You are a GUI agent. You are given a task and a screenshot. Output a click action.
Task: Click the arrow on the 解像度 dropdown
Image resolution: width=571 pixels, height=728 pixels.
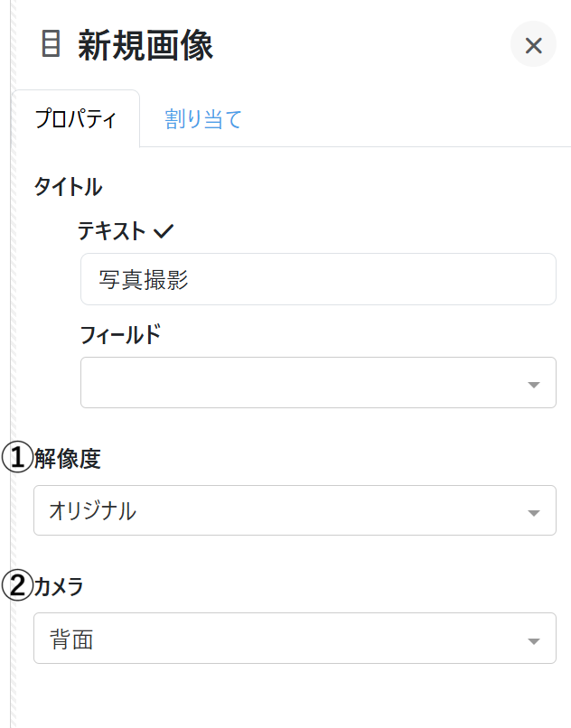click(x=533, y=513)
